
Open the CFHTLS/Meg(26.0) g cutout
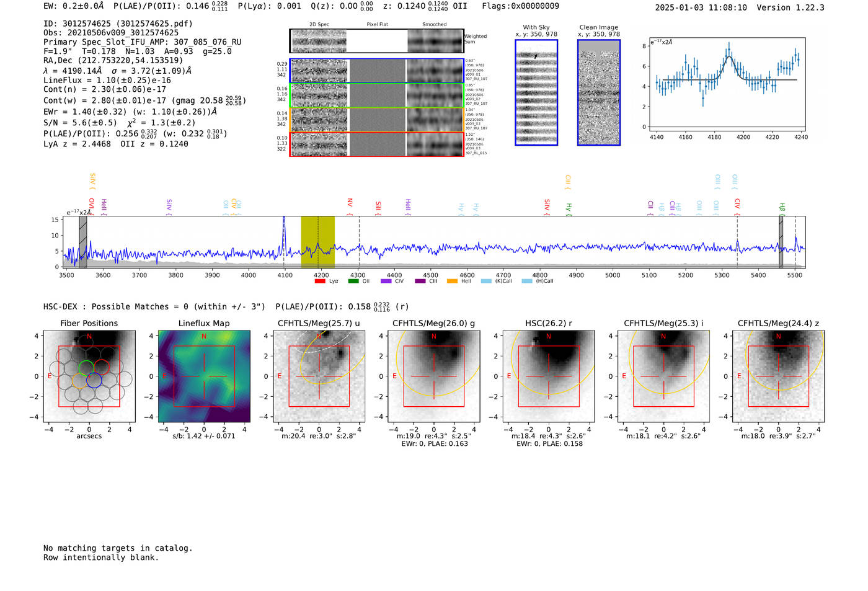click(x=433, y=376)
